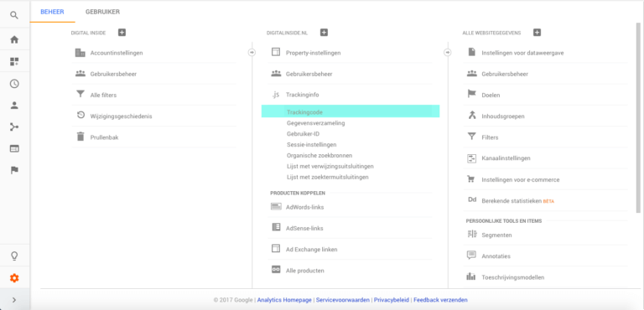This screenshot has height=310, width=644.
Task: Open the search icon in the sidebar
Action: pyautogui.click(x=14, y=16)
